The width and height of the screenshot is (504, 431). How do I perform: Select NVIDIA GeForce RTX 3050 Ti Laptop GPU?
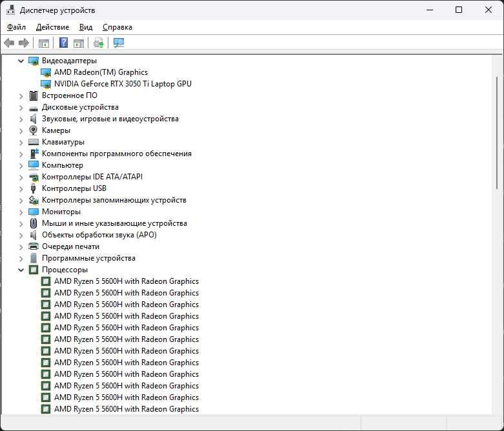[123, 84]
